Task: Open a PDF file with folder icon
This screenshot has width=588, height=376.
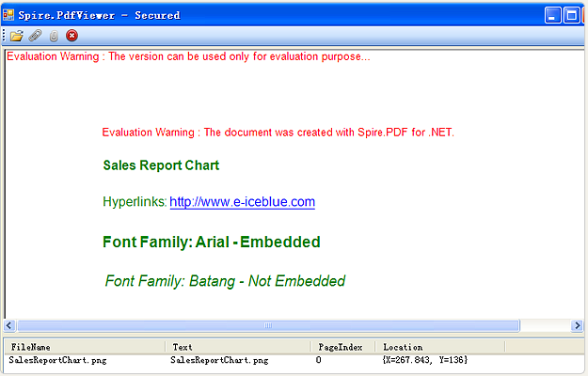Action: point(17,36)
